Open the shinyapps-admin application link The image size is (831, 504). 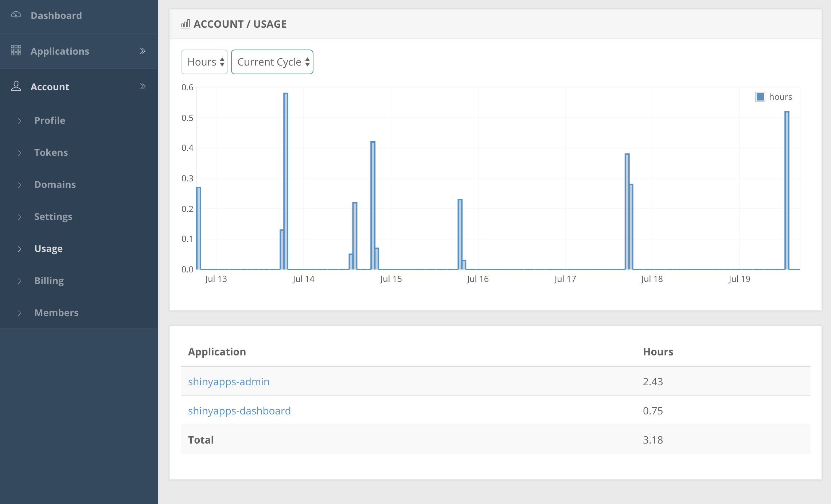[229, 382]
